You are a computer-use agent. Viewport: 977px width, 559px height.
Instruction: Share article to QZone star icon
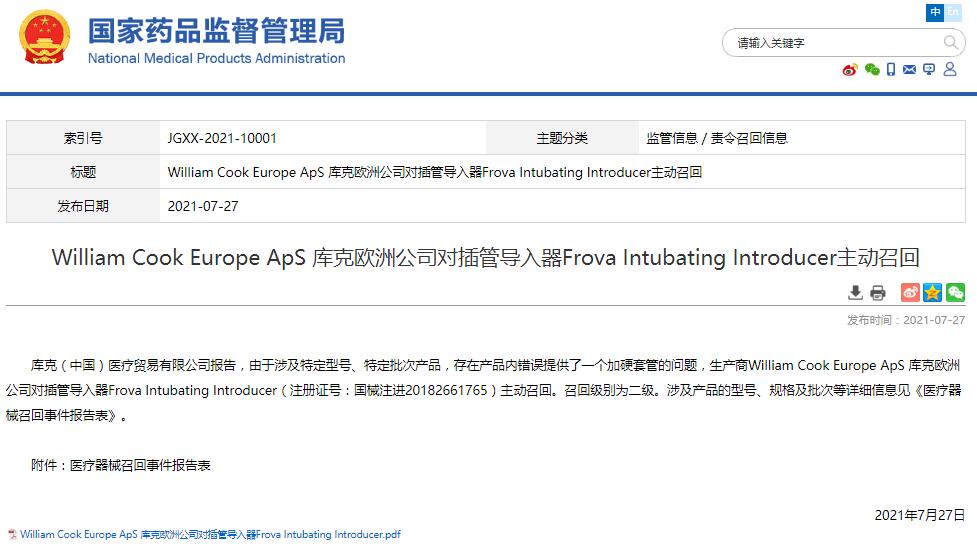pyautogui.click(x=933, y=292)
